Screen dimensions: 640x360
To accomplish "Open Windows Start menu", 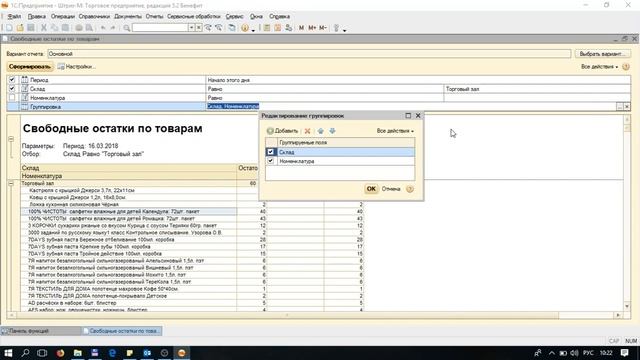I will [8, 353].
